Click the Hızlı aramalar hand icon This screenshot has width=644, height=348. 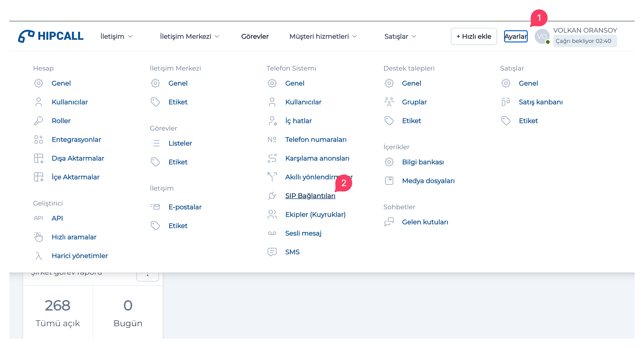coord(39,237)
